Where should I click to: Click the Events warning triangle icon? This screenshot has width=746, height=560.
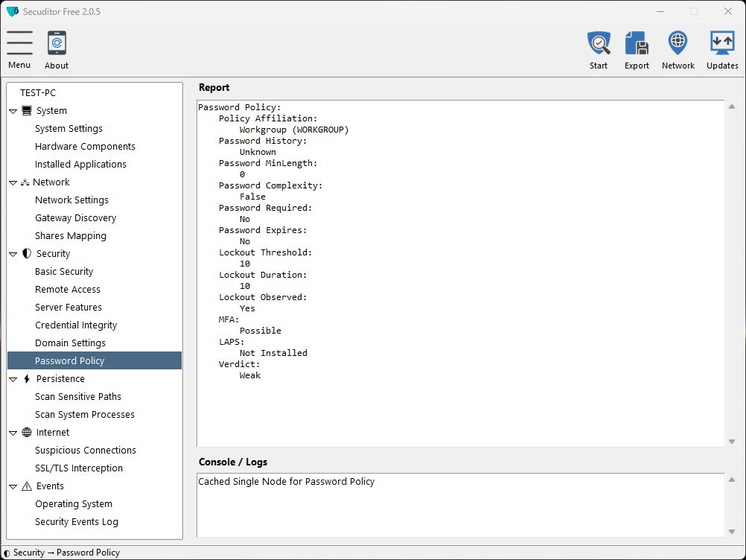27,486
